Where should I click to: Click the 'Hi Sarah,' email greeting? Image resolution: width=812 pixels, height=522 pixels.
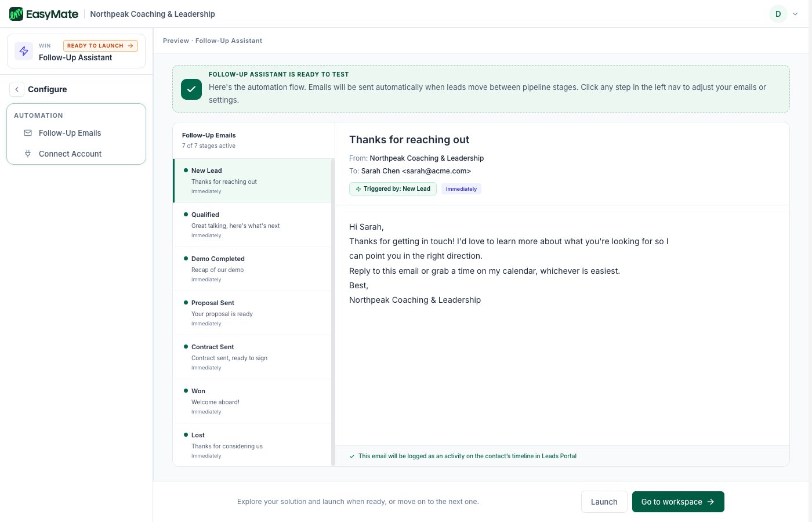point(367,227)
